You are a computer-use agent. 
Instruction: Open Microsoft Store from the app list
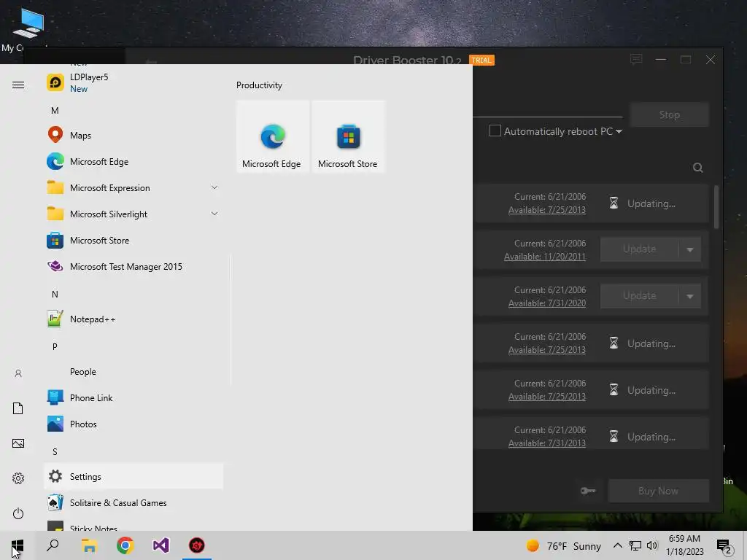point(133,240)
